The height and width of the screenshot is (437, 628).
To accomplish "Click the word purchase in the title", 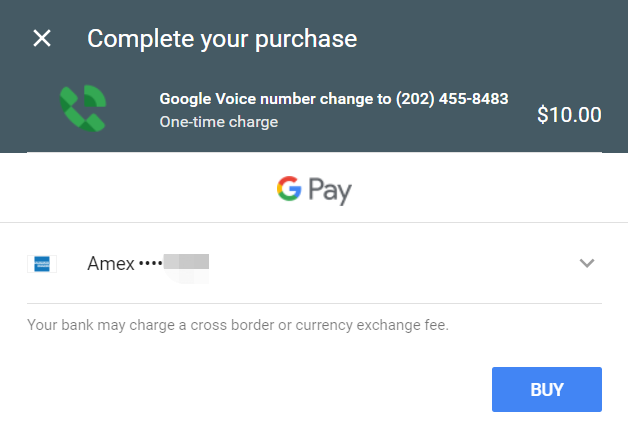I will pyautogui.click(x=306, y=40).
